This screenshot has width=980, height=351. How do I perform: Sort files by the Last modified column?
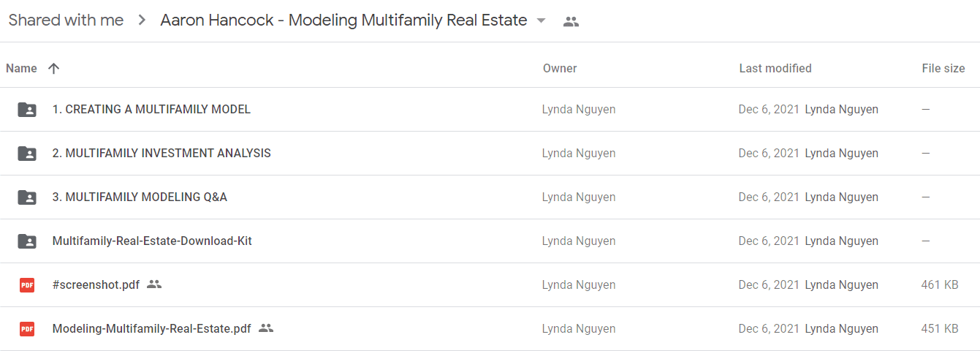pos(775,68)
